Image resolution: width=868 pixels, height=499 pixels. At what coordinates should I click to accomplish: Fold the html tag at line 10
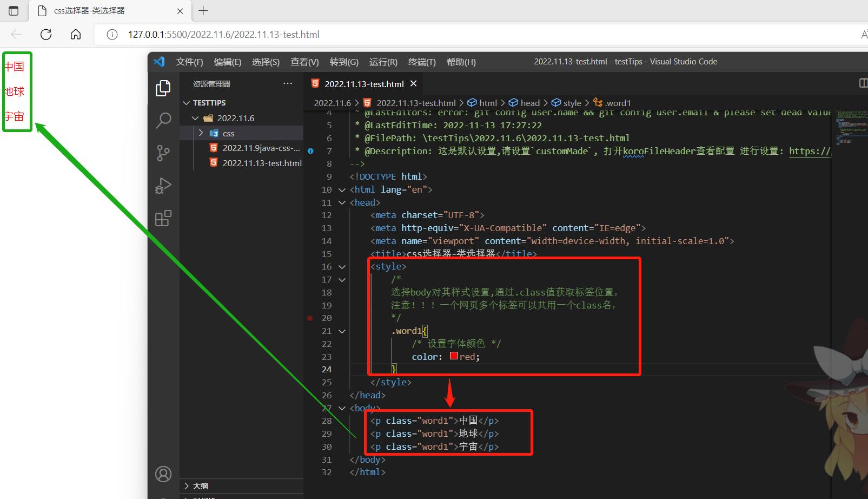[x=342, y=190]
